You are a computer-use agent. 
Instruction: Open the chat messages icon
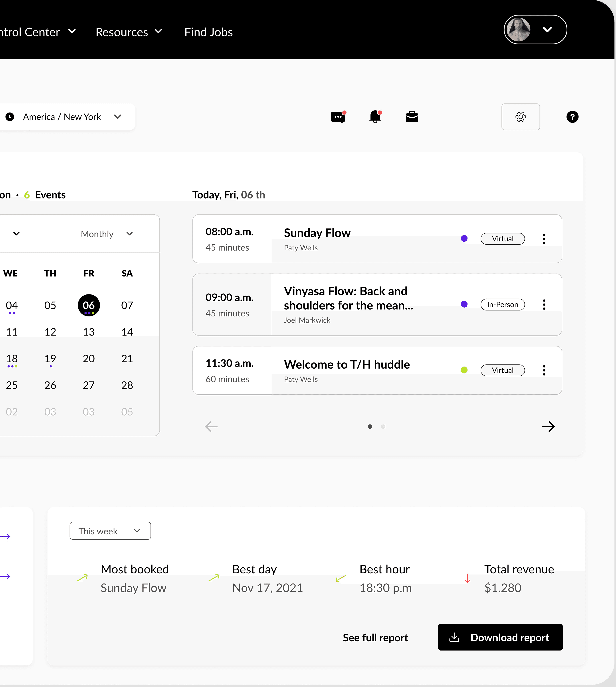[338, 117]
